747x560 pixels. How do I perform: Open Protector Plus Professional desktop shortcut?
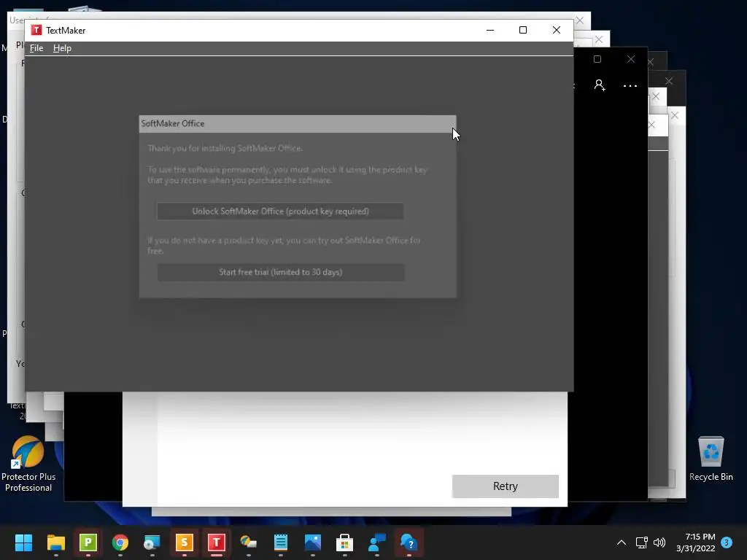coord(28,464)
